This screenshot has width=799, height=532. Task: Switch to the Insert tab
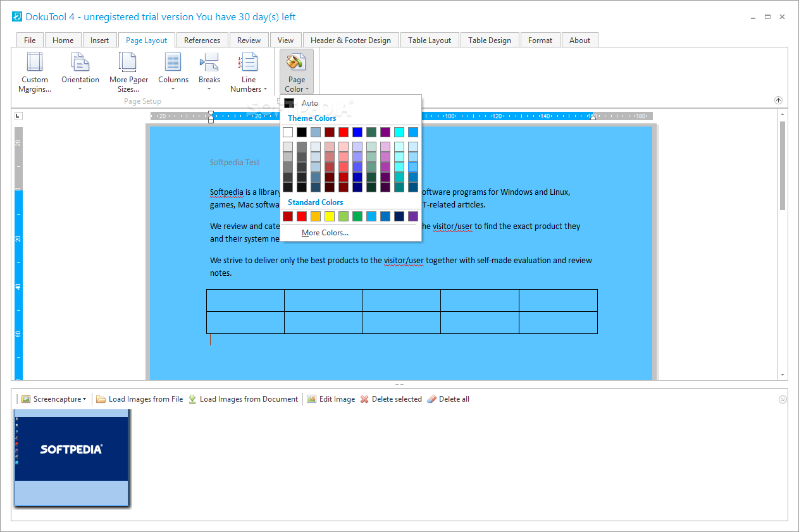coord(99,40)
